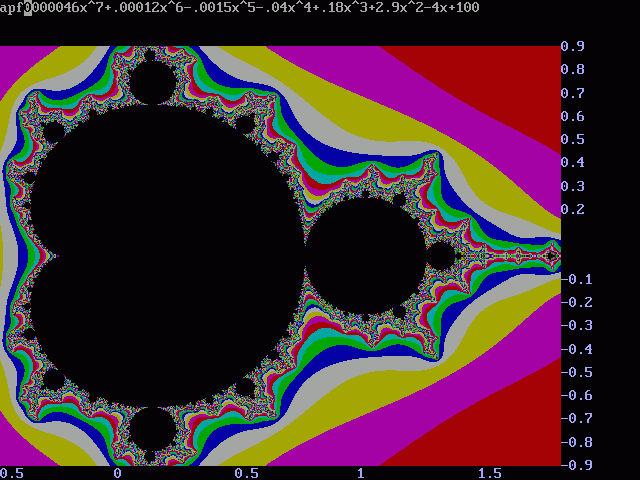Image resolution: width=640 pixels, height=480 pixels.
Task: Click the small black bulb atop the main body
Action: point(153,84)
